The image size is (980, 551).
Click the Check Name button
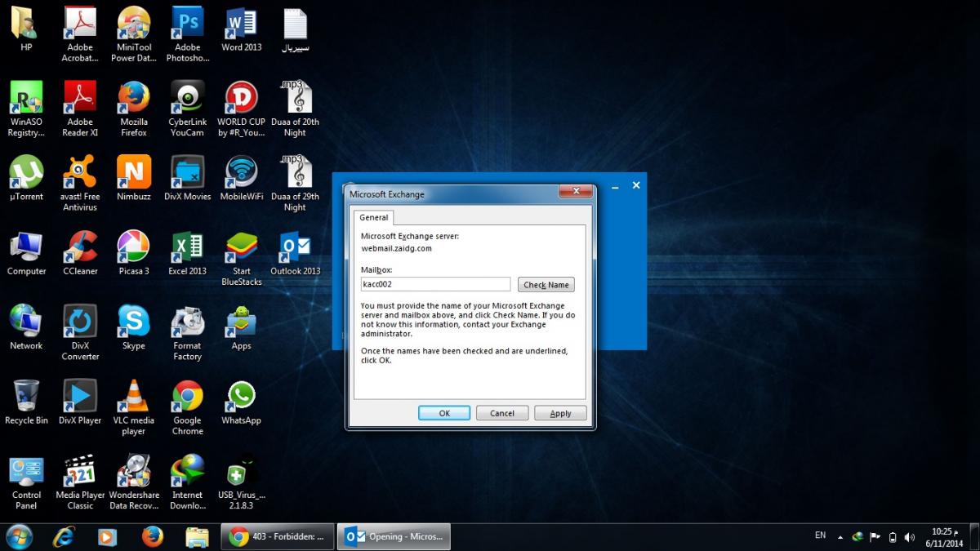546,285
